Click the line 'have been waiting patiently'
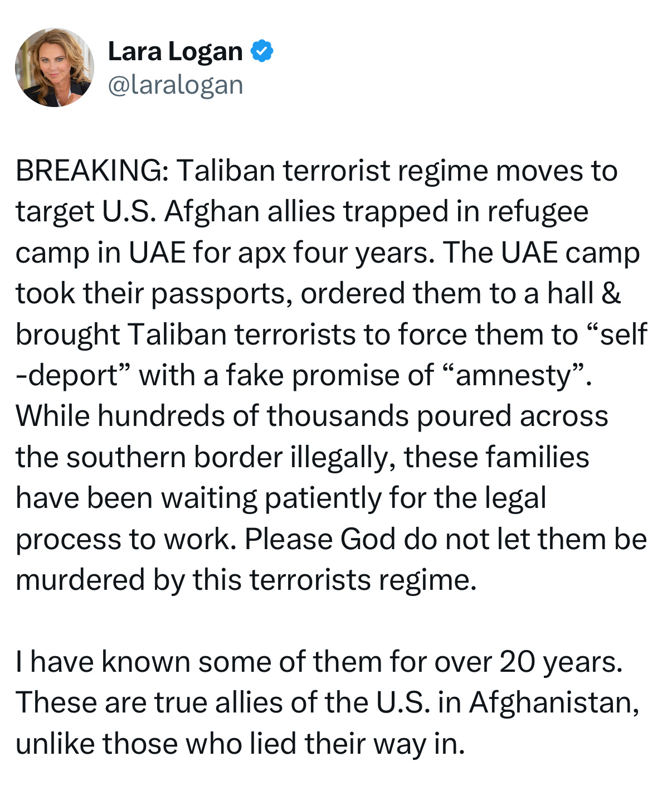The image size is (672, 795). tap(281, 498)
